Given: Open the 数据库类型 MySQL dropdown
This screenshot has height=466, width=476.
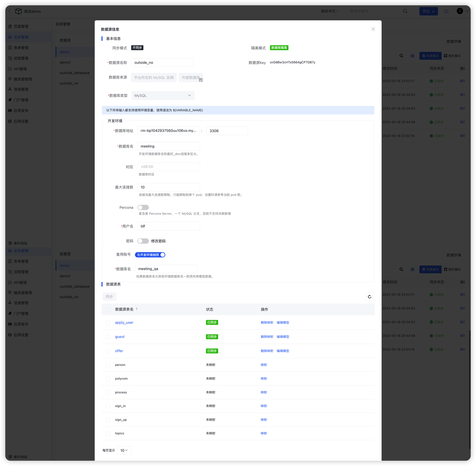Looking at the screenshot, I should tap(163, 96).
